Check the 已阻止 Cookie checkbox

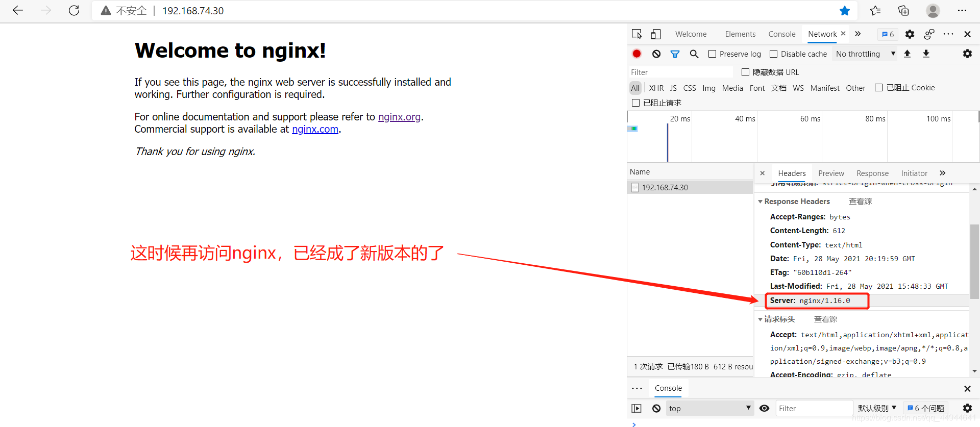pyautogui.click(x=878, y=87)
